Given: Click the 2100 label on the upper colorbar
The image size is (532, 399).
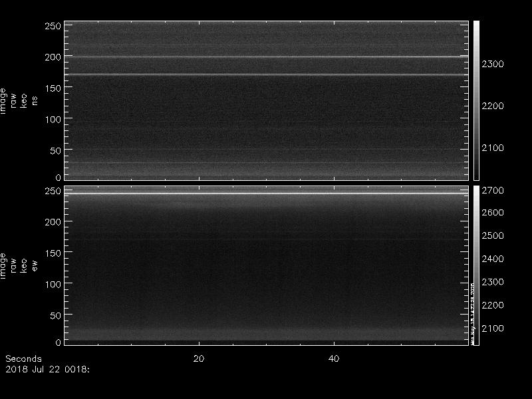Looking at the screenshot, I should click(493, 148).
